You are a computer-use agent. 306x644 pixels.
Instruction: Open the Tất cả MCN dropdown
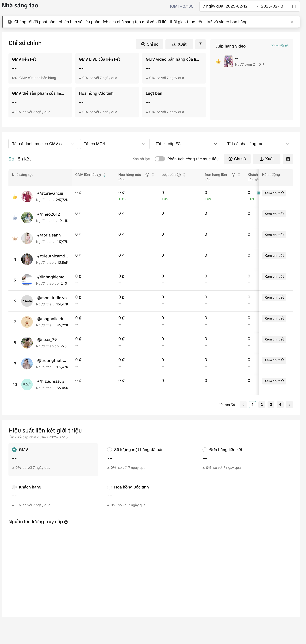115,144
